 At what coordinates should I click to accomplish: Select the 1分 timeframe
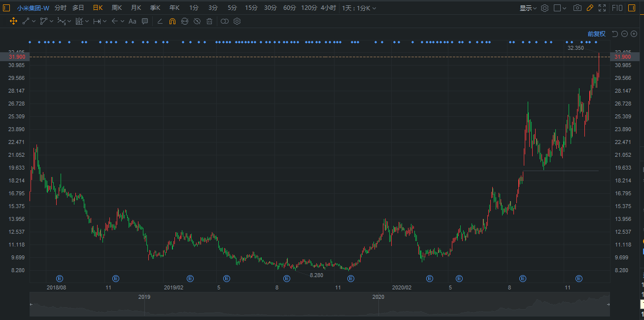click(194, 8)
